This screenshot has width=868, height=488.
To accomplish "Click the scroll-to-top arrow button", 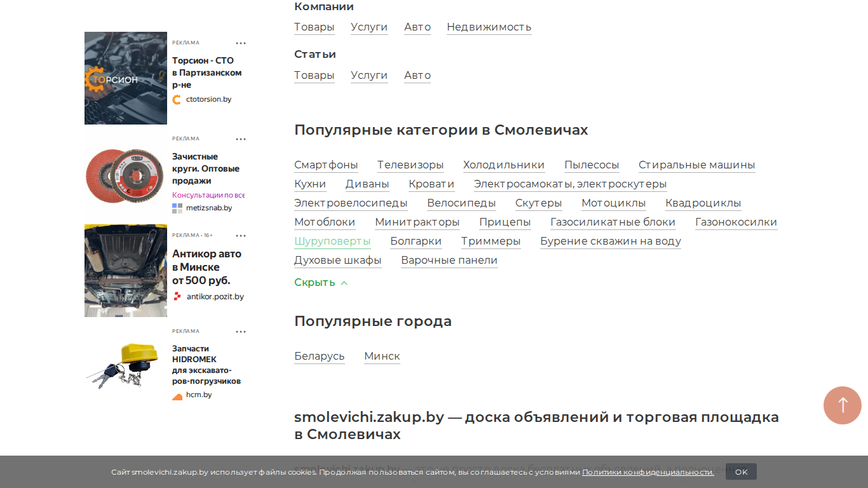I will [x=842, y=405].
